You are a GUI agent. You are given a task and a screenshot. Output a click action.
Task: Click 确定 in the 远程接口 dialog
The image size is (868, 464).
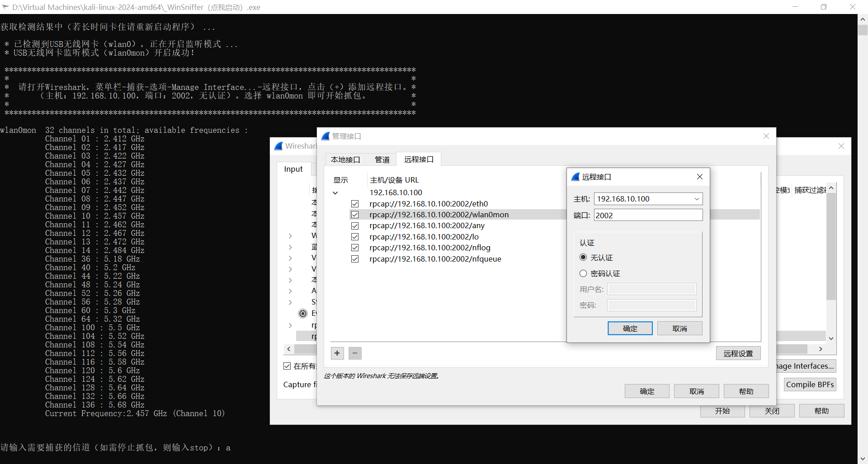point(630,328)
